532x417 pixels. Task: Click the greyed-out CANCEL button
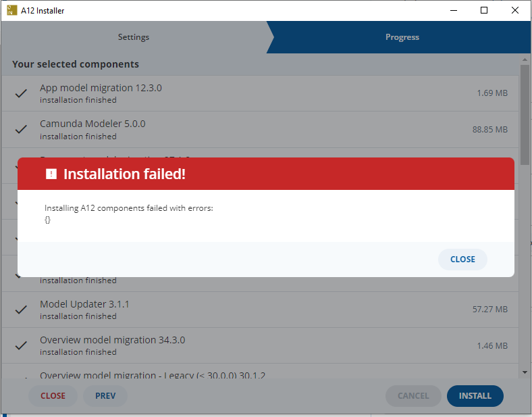coord(413,396)
